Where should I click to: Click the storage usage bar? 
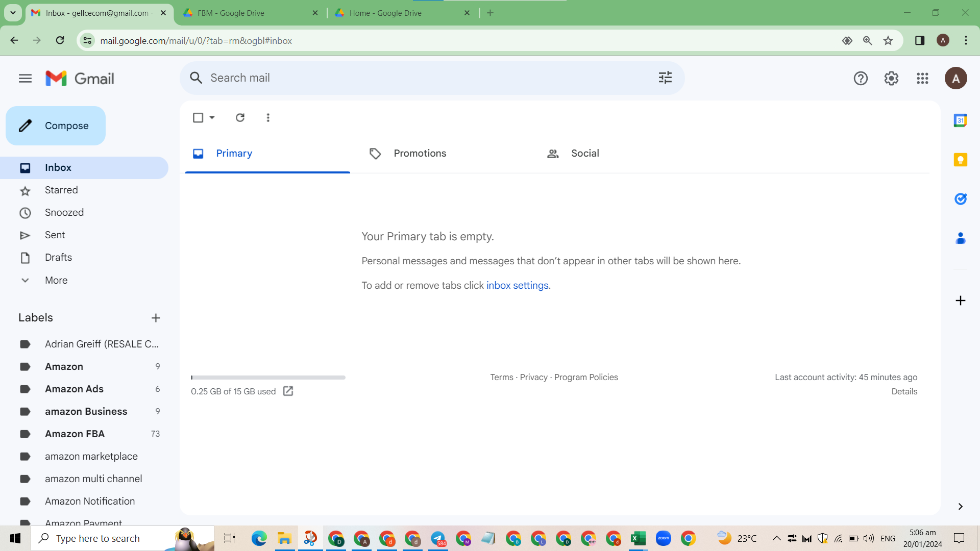tap(268, 378)
